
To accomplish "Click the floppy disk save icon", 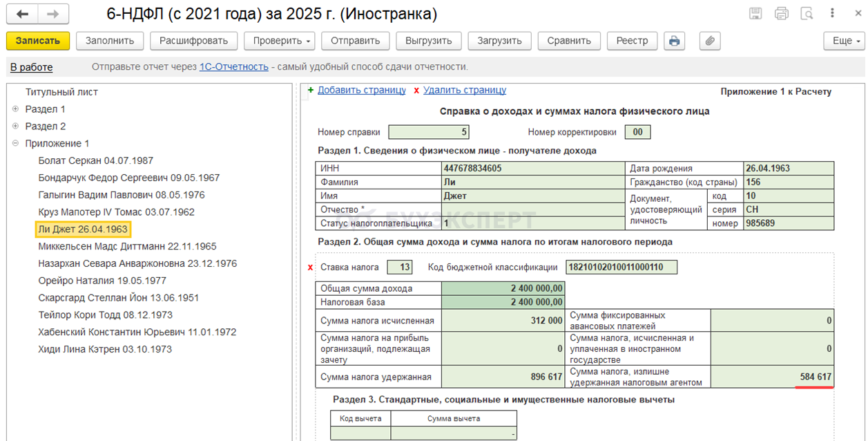I will (755, 14).
